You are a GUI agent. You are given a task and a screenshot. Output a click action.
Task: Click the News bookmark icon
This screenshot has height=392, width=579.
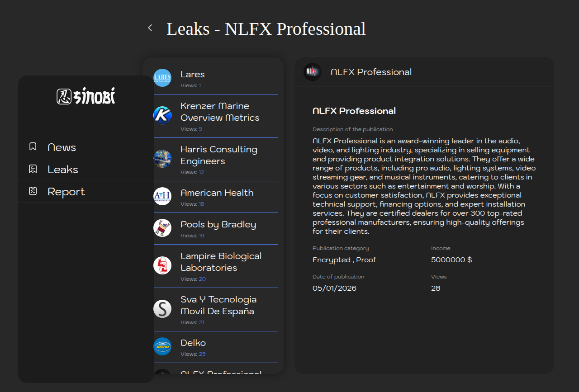33,147
